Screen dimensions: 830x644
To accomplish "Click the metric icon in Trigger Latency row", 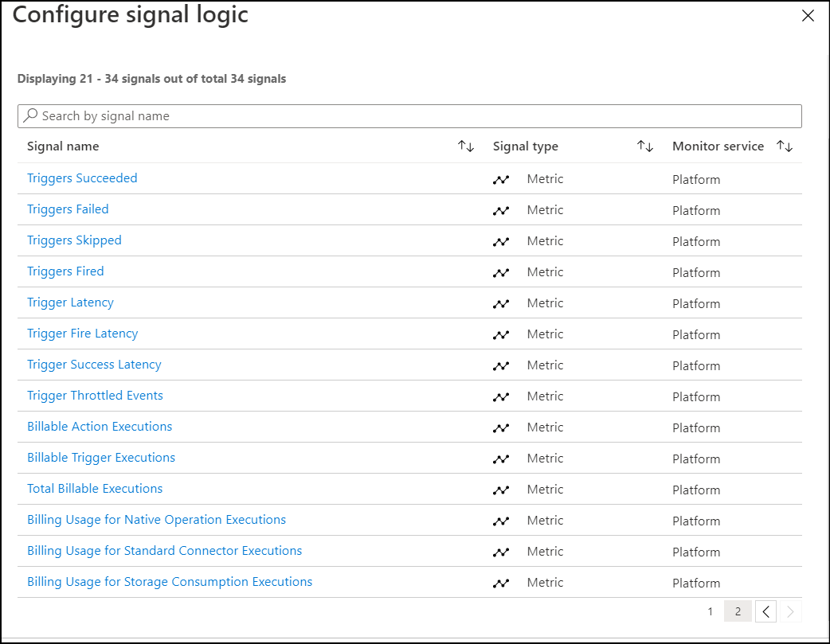I will pos(500,304).
